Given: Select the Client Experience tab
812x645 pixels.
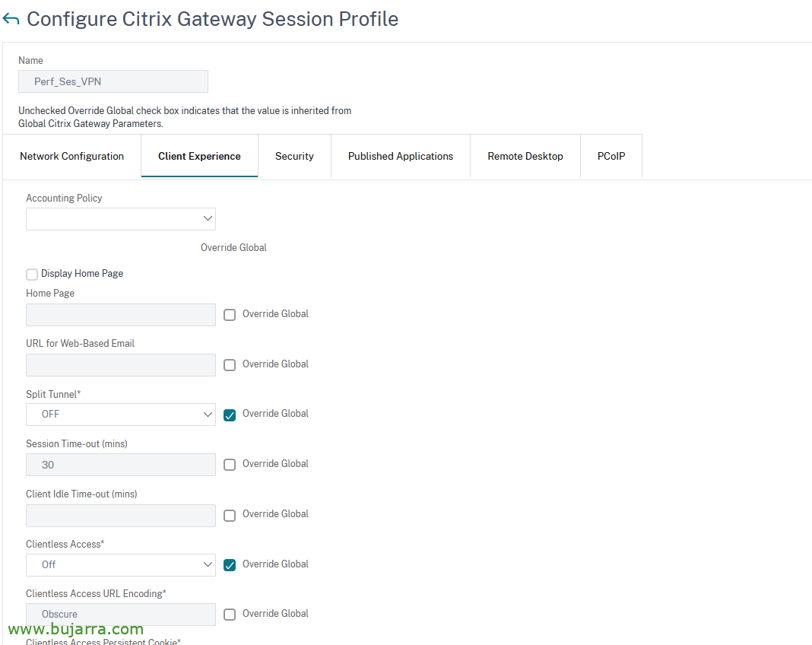Looking at the screenshot, I should (199, 156).
